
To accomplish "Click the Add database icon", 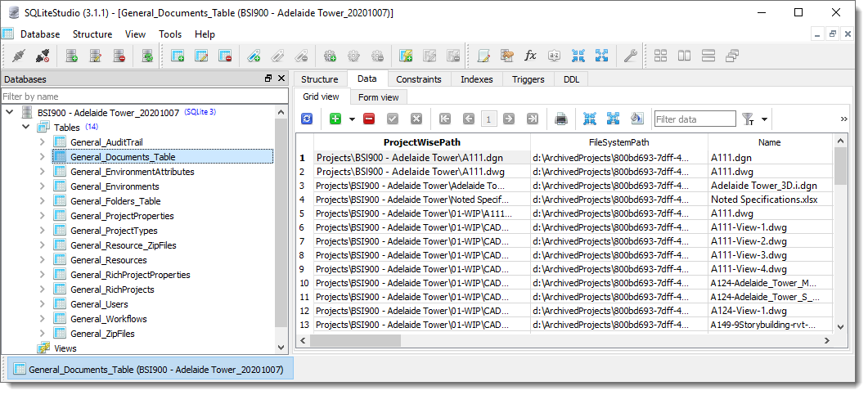I will point(72,56).
